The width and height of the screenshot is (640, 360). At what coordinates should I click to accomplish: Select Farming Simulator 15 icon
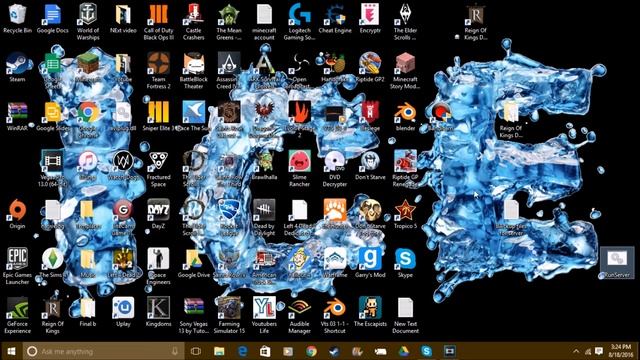click(229, 316)
